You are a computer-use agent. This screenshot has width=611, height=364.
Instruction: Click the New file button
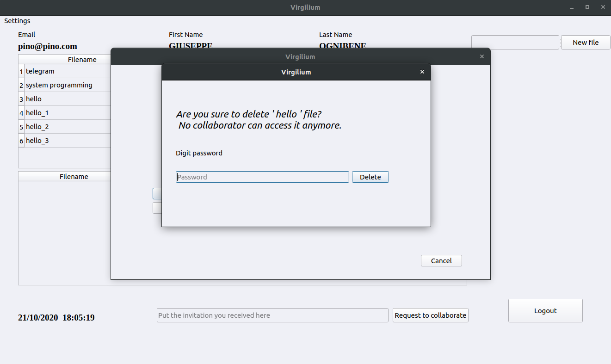586,43
